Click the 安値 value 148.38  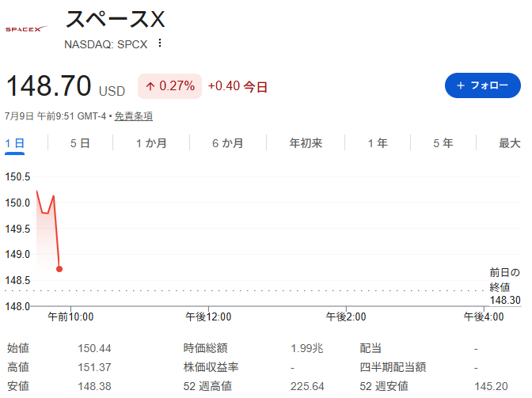[x=94, y=386]
